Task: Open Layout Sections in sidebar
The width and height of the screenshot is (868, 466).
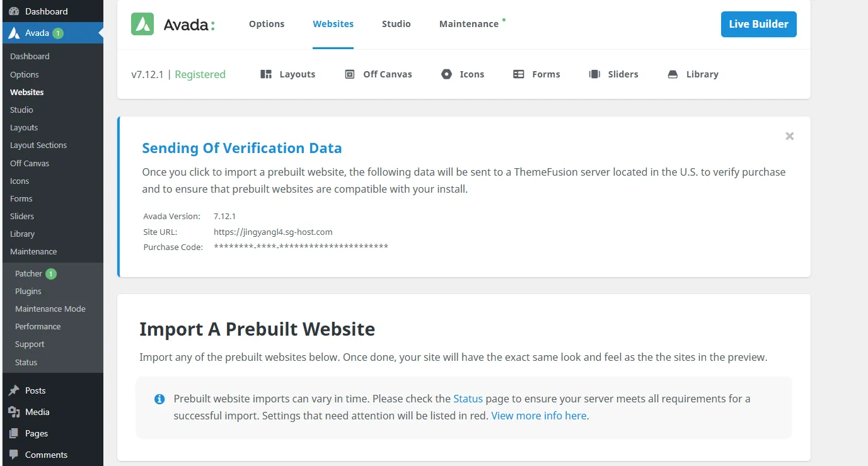Action: pos(38,145)
